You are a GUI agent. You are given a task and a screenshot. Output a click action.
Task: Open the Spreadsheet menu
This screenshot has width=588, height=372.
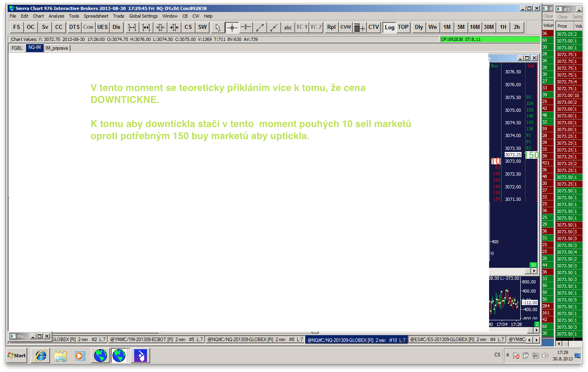tap(96, 16)
